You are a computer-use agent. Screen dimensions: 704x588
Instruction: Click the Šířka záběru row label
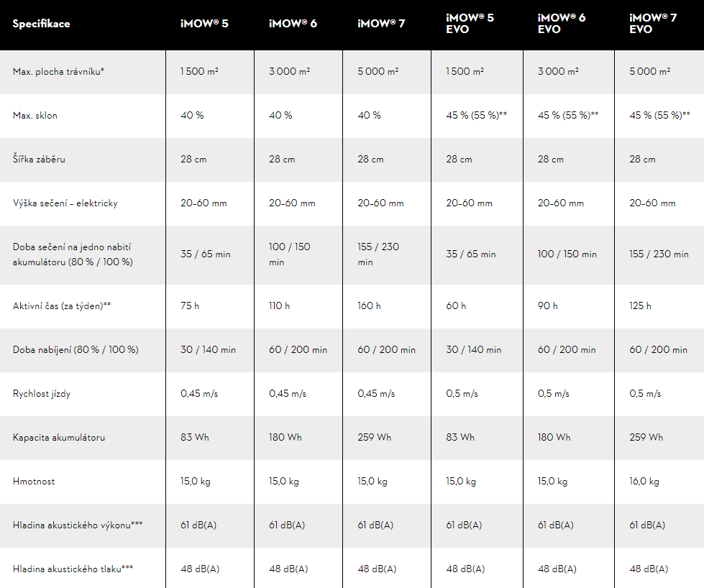[x=39, y=159]
